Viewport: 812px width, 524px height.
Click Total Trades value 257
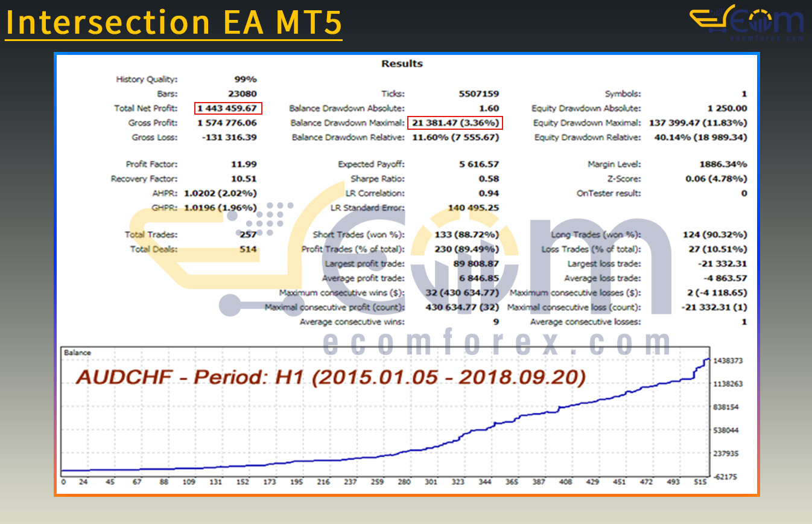click(x=248, y=234)
